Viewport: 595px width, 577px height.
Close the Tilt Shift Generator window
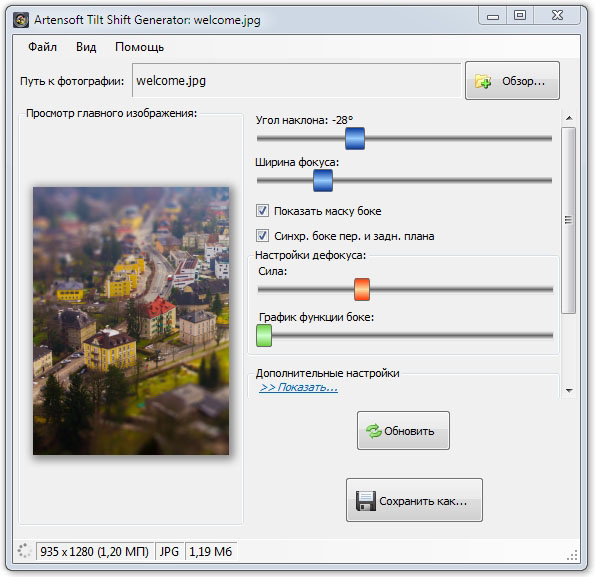[557, 16]
